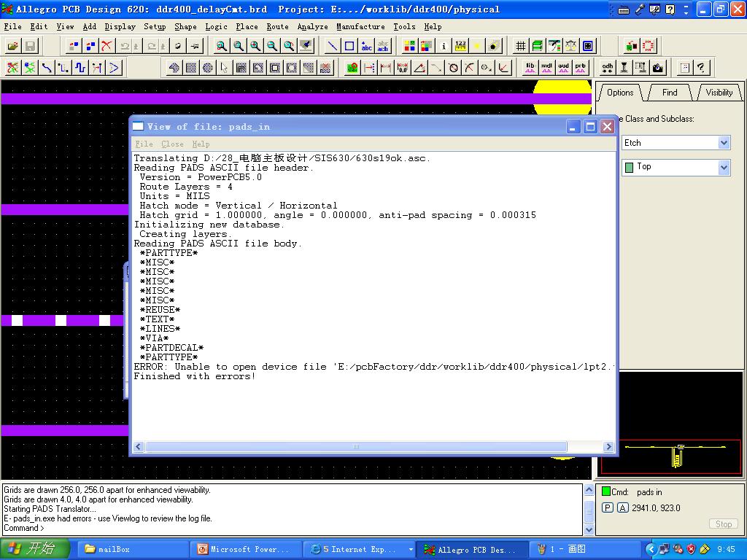747x560 pixels.
Task: Click the balance scale icon
Action: pos(570,46)
